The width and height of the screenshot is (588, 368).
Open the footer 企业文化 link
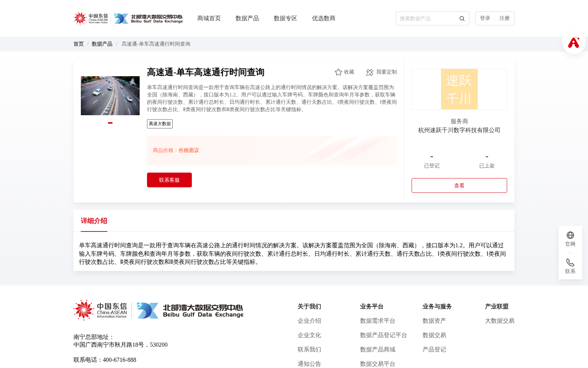click(309, 335)
